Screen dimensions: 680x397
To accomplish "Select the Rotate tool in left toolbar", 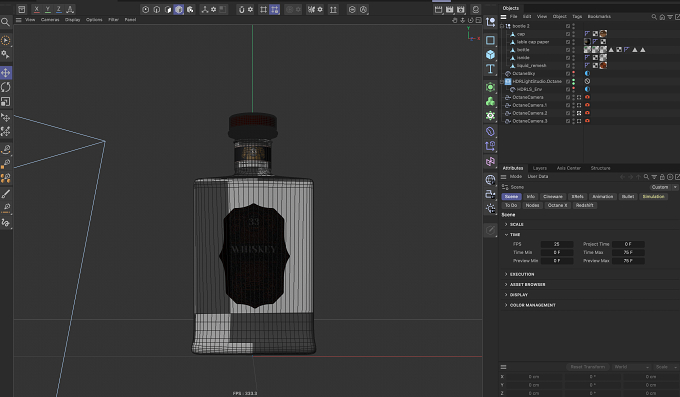I will coord(6,87).
